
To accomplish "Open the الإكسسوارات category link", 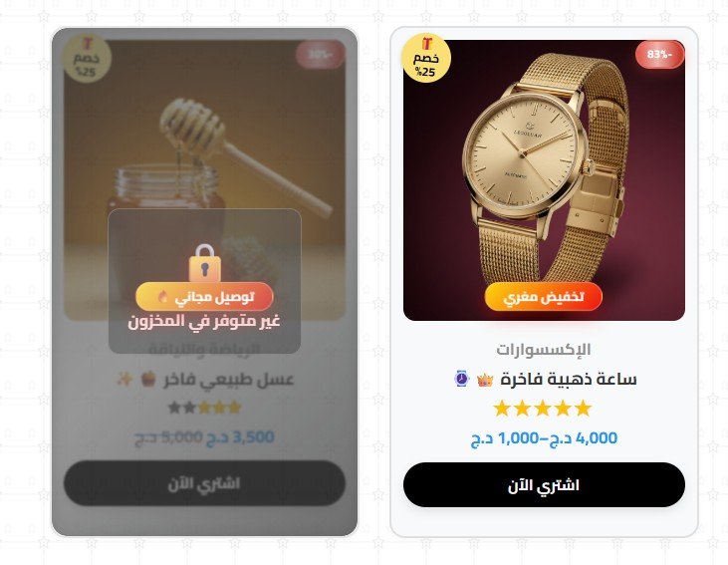I will point(544,349).
